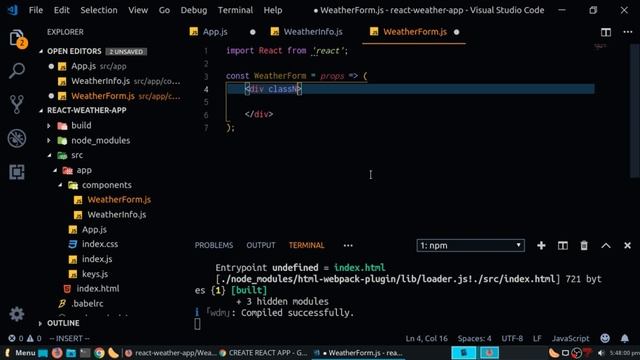Split the terminal panel
The height and width of the screenshot is (360, 640).
pyautogui.click(x=563, y=245)
